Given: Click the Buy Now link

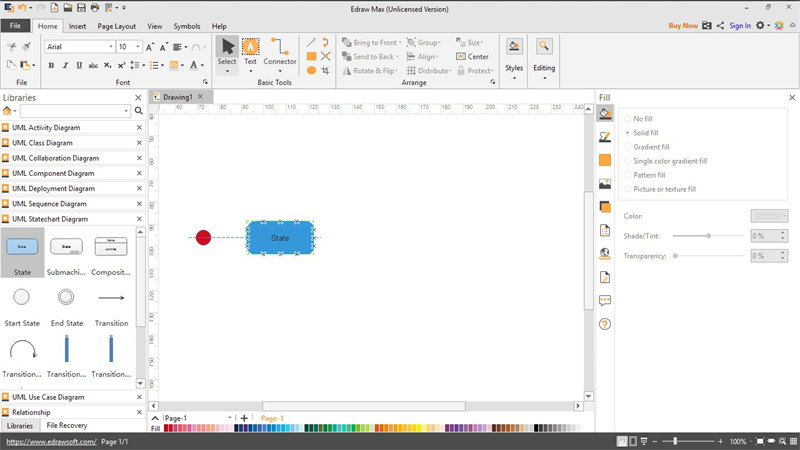Looking at the screenshot, I should point(683,26).
